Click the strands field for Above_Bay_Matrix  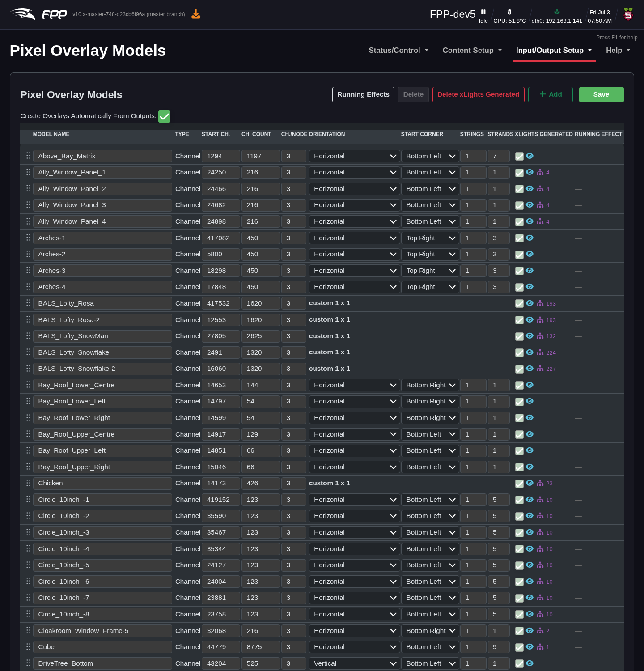tap(498, 156)
